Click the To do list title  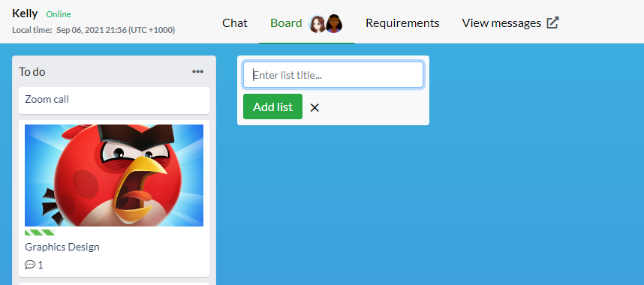point(32,72)
